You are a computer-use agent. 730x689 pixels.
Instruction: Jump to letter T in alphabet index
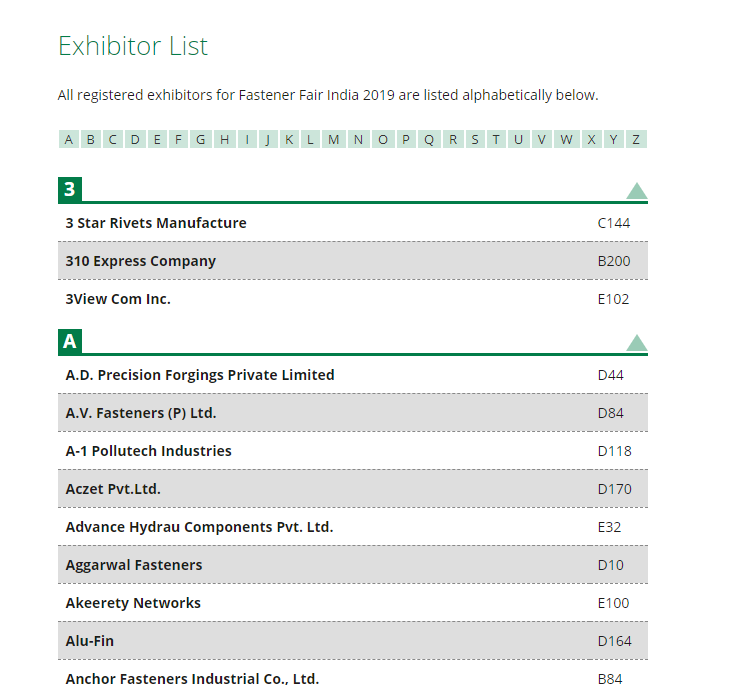[496, 139]
